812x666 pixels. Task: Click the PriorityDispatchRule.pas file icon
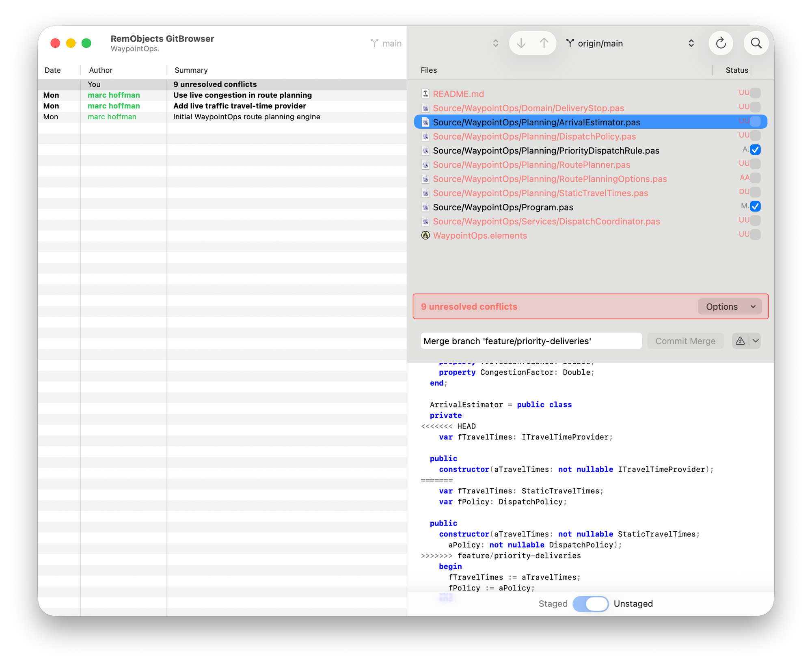pyautogui.click(x=425, y=151)
